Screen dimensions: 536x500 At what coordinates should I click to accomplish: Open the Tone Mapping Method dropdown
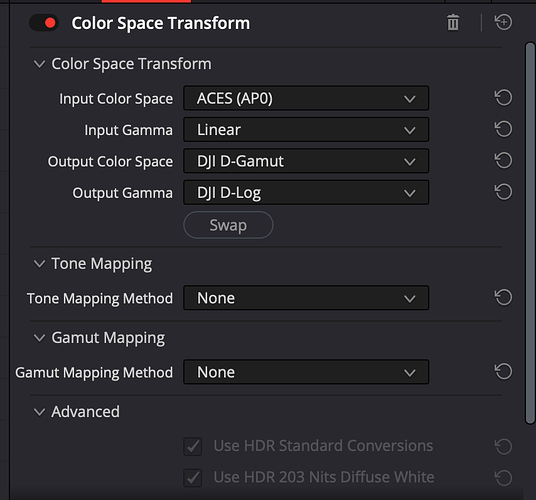[x=306, y=298]
